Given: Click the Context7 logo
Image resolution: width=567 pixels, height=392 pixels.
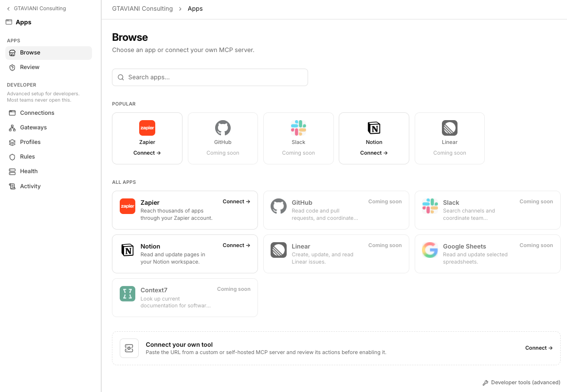Looking at the screenshot, I should (x=128, y=294).
